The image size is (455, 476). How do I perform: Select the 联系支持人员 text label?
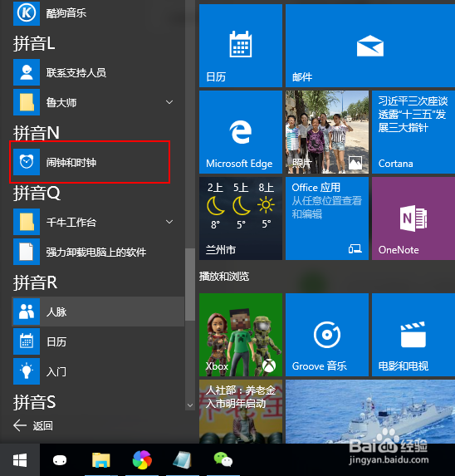point(76,72)
